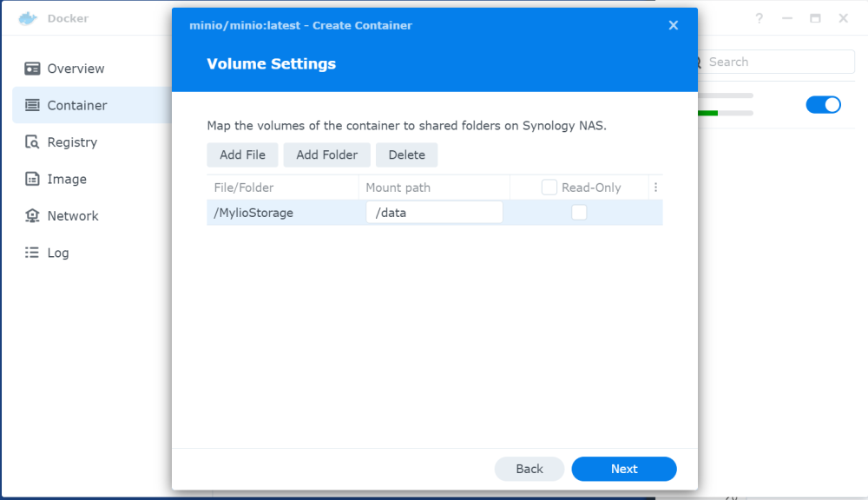
Task: Close the Create Container dialog
Action: tap(673, 25)
